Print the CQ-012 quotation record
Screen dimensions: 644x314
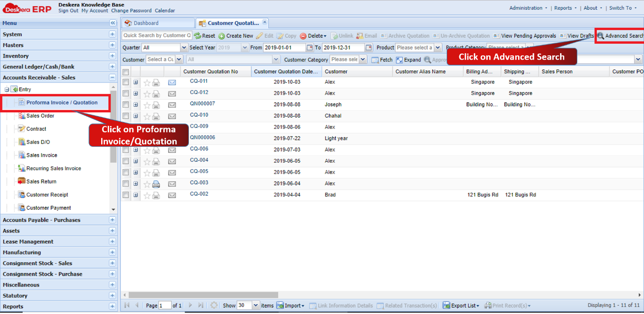[x=156, y=94]
